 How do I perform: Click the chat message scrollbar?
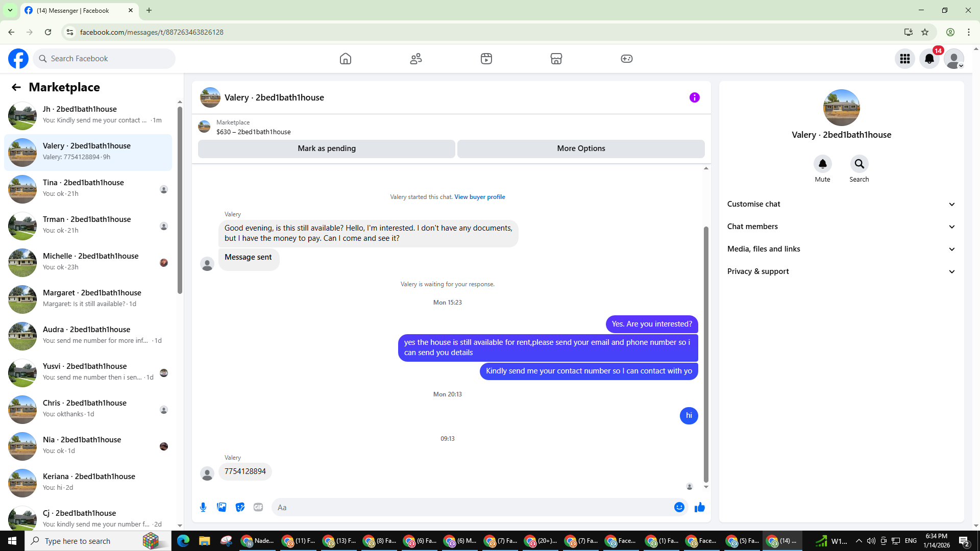tap(706, 352)
